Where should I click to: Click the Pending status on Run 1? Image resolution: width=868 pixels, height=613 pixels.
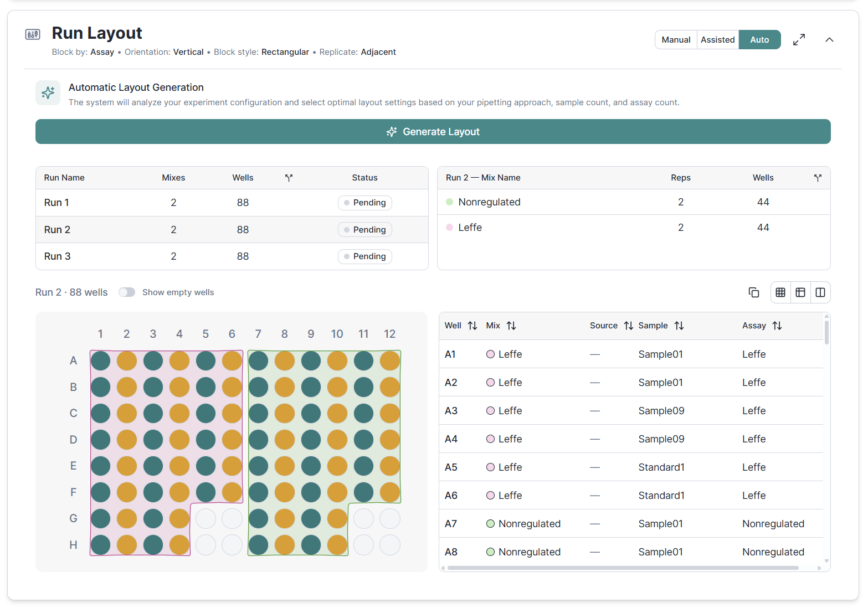[x=364, y=203]
